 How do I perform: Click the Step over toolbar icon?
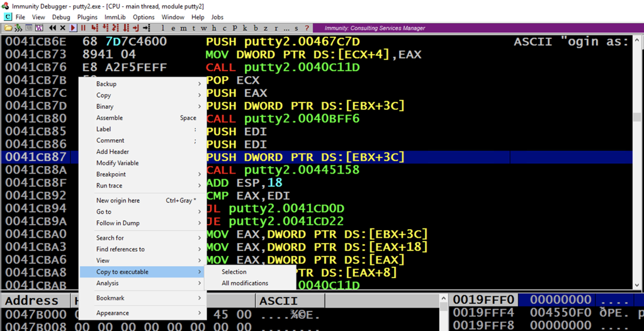click(x=105, y=28)
